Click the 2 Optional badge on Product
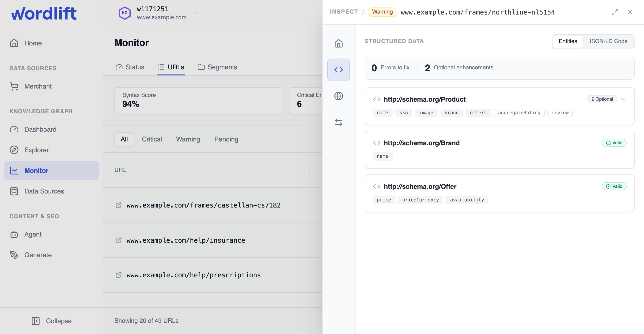 [602, 99]
